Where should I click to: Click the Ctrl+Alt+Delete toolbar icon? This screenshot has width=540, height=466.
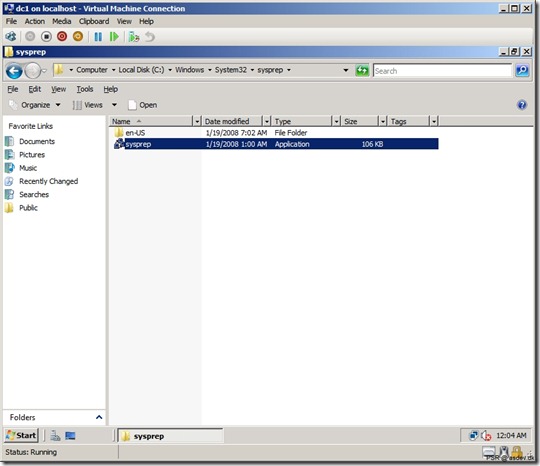(x=11, y=36)
